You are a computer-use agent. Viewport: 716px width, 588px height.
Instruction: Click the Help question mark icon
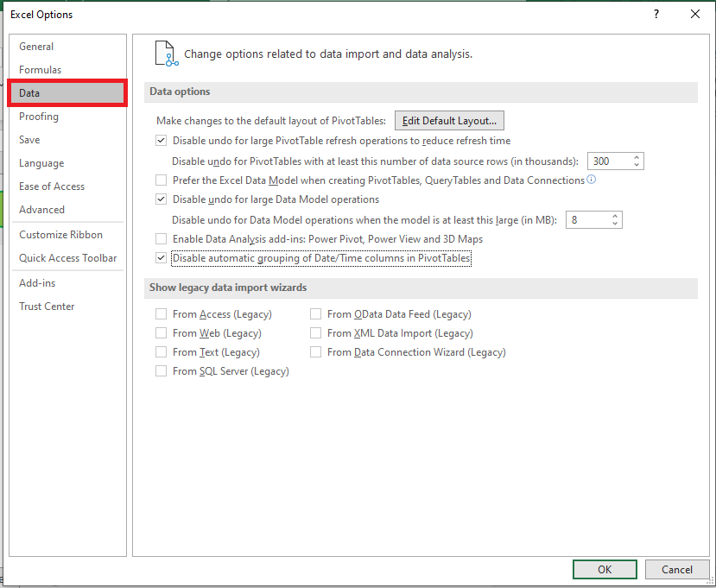point(656,14)
